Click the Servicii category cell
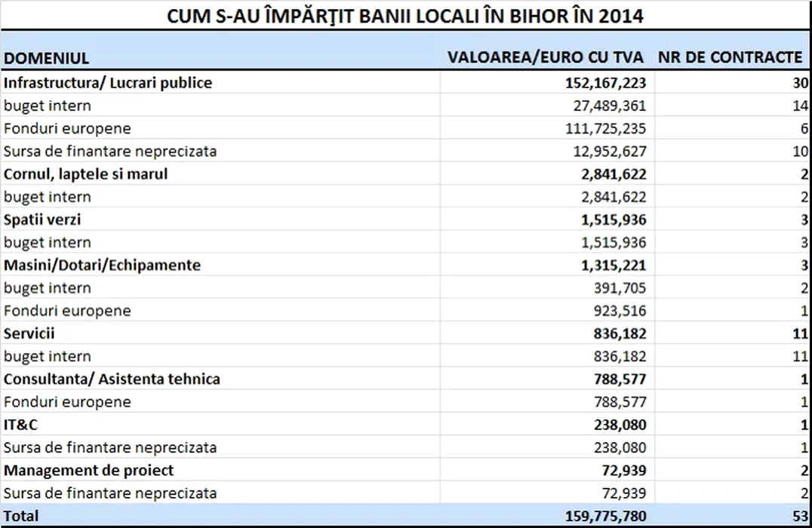Viewport: 812px width, 528px height. tap(29, 333)
